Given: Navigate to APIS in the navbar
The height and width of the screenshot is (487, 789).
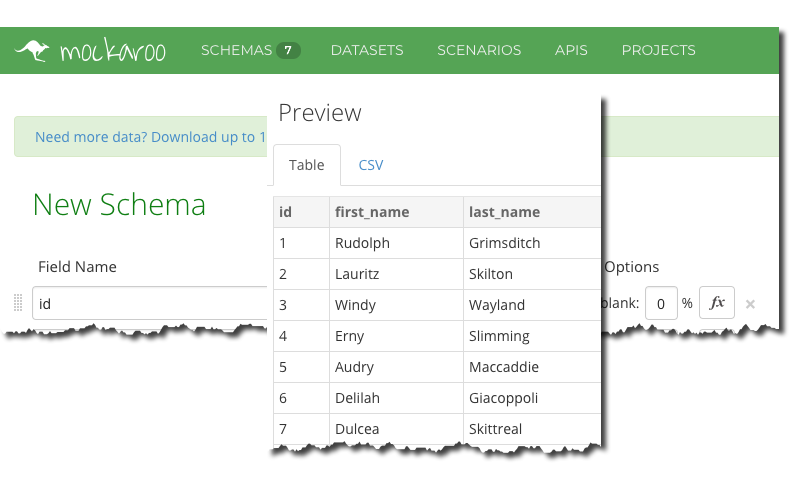Looking at the screenshot, I should point(571,50).
